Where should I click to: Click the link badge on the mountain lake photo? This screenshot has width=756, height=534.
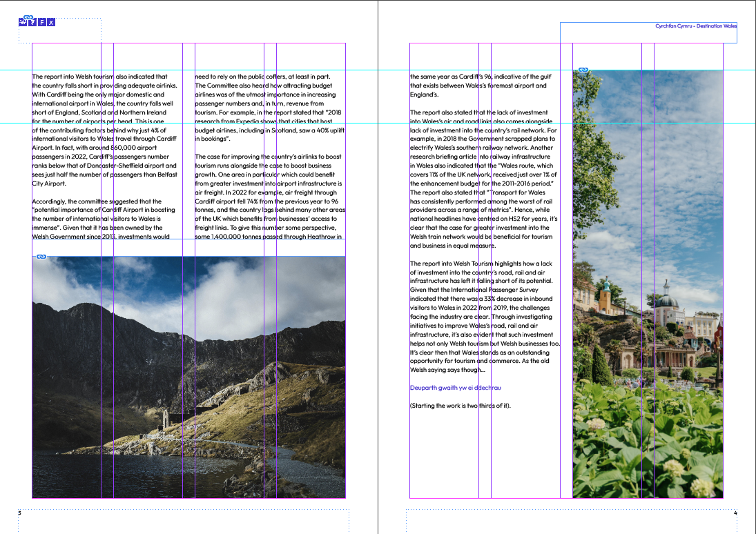(x=41, y=257)
